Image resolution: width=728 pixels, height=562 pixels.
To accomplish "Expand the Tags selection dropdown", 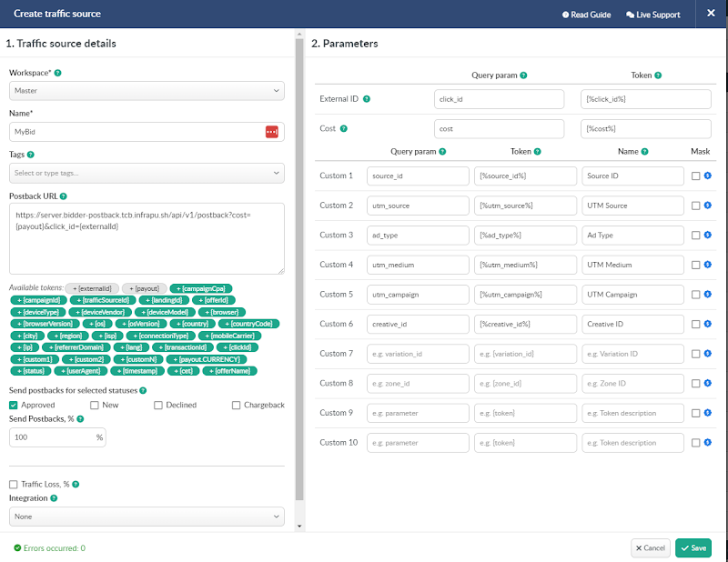I will [147, 173].
